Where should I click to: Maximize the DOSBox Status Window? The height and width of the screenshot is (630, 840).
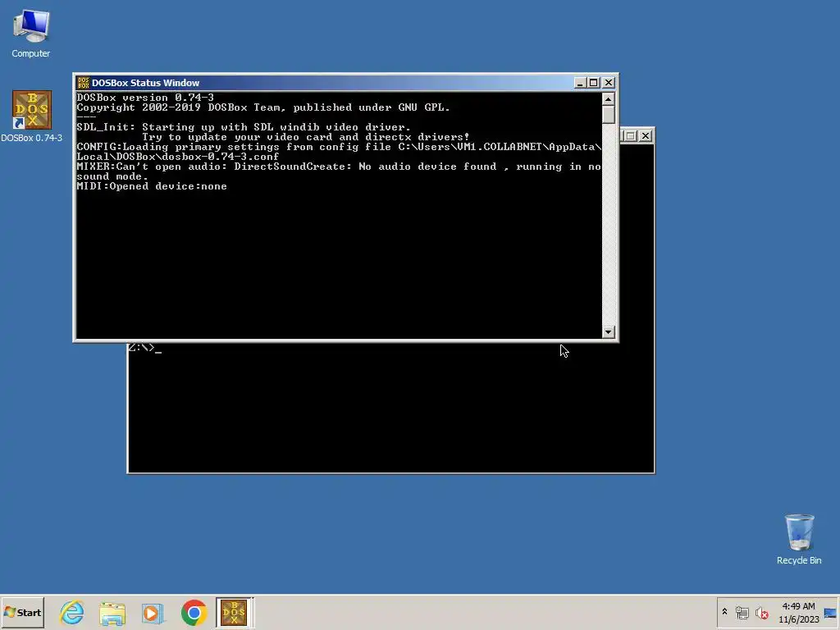click(594, 83)
